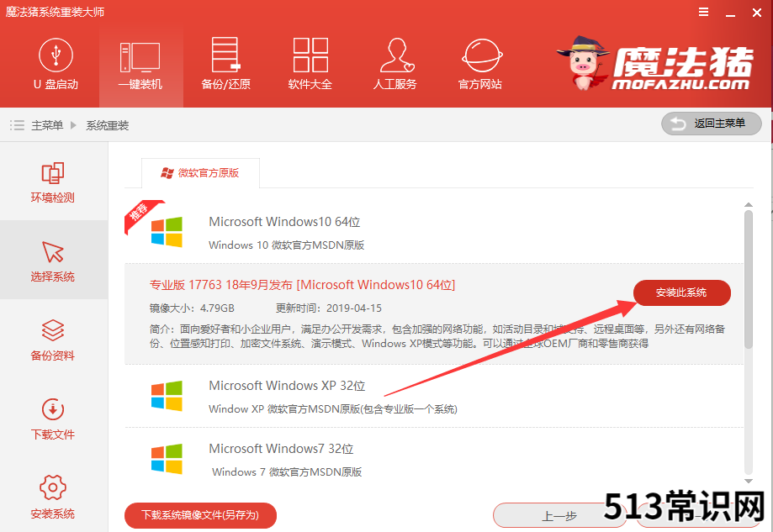The width and height of the screenshot is (773, 532).
Task: Open the U盘启动 USB boot tool
Action: tap(56, 64)
